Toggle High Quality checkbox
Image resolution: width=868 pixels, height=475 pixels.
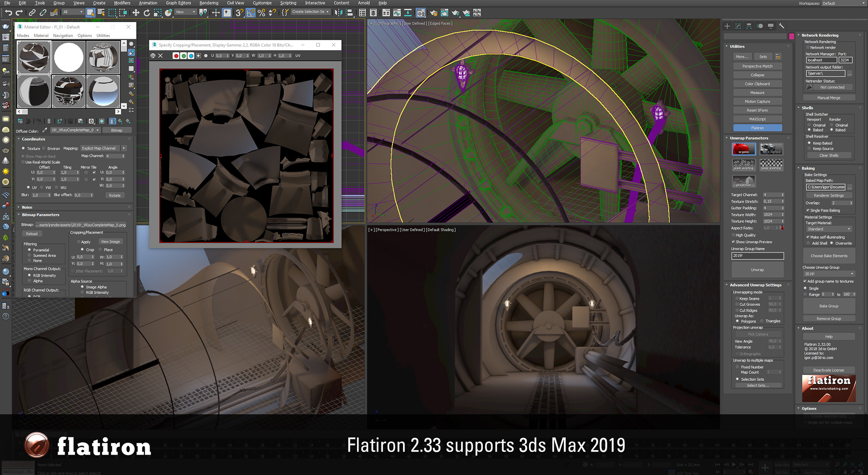(733, 235)
